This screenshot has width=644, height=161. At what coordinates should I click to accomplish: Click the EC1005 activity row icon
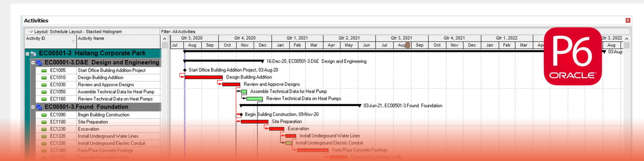click(44, 71)
